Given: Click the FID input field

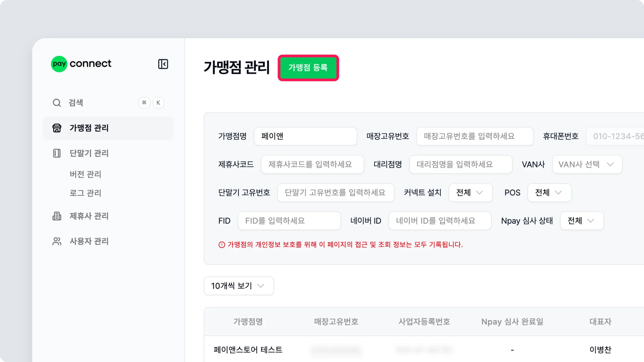Looking at the screenshot, I should (289, 221).
